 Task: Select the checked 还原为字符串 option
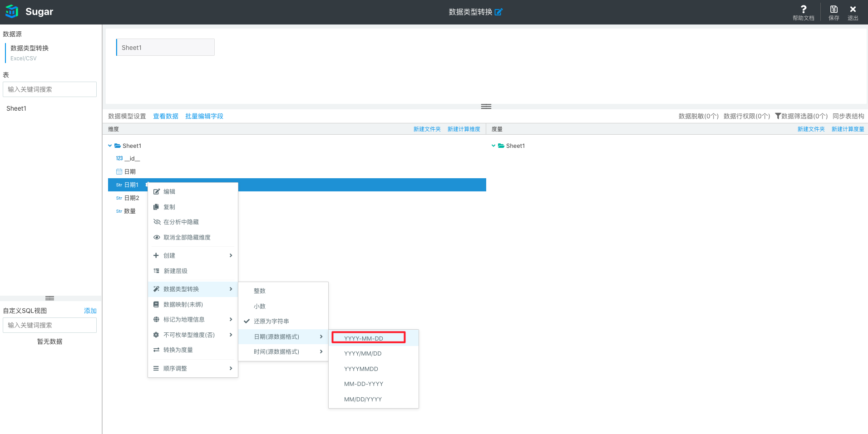point(271,322)
